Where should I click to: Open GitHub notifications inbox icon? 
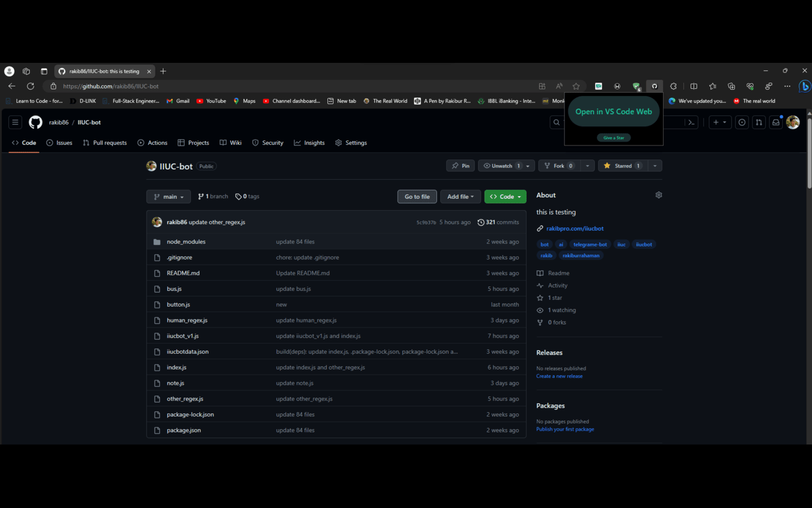pos(776,122)
